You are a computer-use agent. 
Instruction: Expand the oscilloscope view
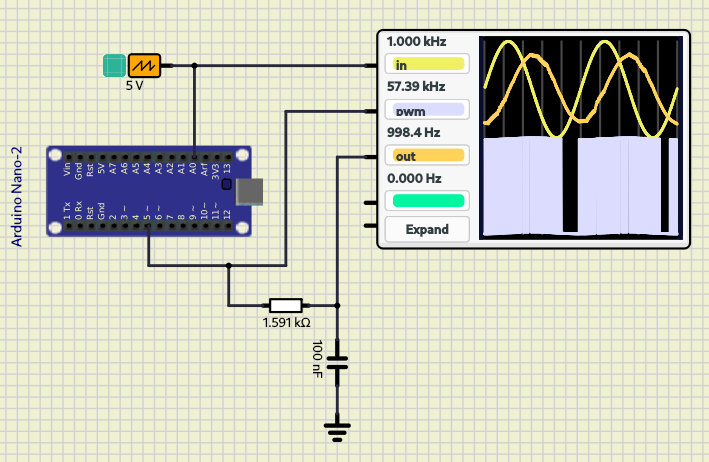(x=427, y=229)
